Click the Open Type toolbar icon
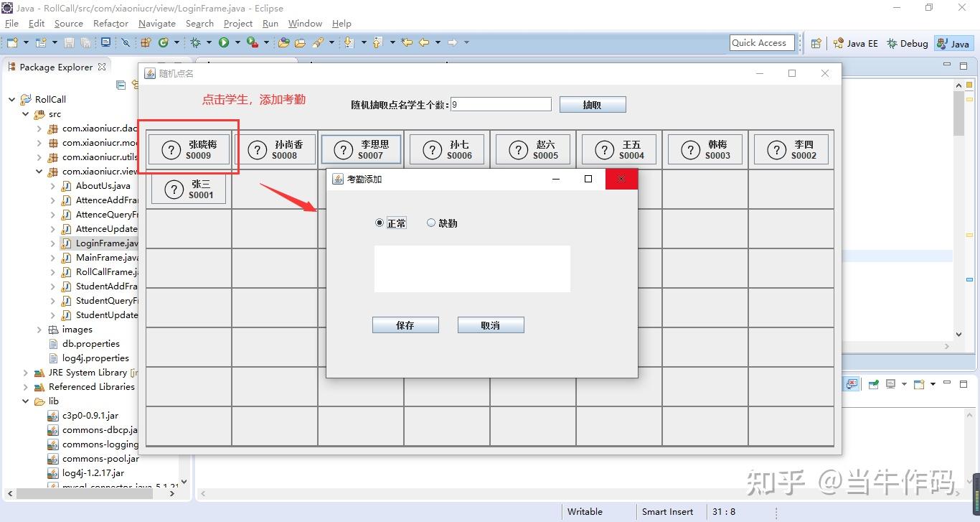980x522 pixels. [x=284, y=43]
